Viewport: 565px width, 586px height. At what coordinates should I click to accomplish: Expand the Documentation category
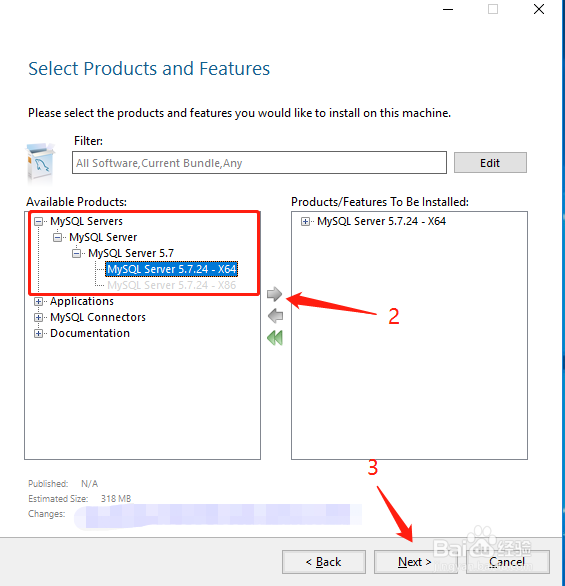tap(38, 333)
